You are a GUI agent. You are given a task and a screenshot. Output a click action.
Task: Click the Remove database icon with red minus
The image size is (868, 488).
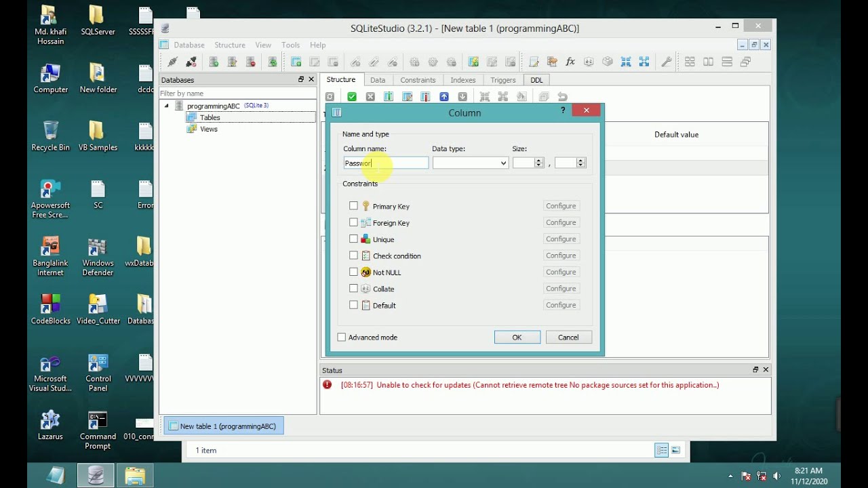tap(251, 62)
